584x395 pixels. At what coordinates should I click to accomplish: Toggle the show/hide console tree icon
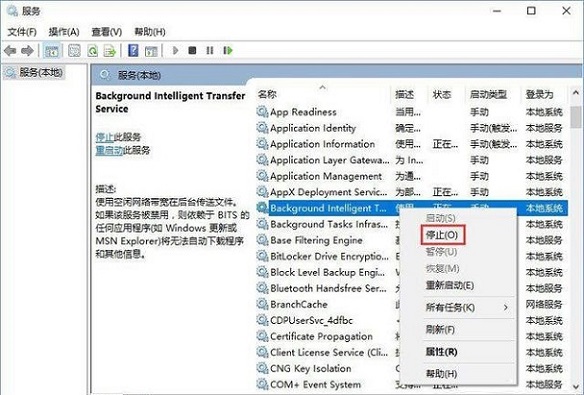[x=52, y=51]
